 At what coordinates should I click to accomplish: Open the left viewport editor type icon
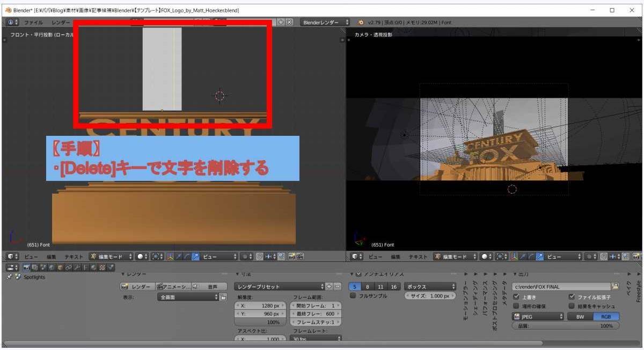[12, 257]
